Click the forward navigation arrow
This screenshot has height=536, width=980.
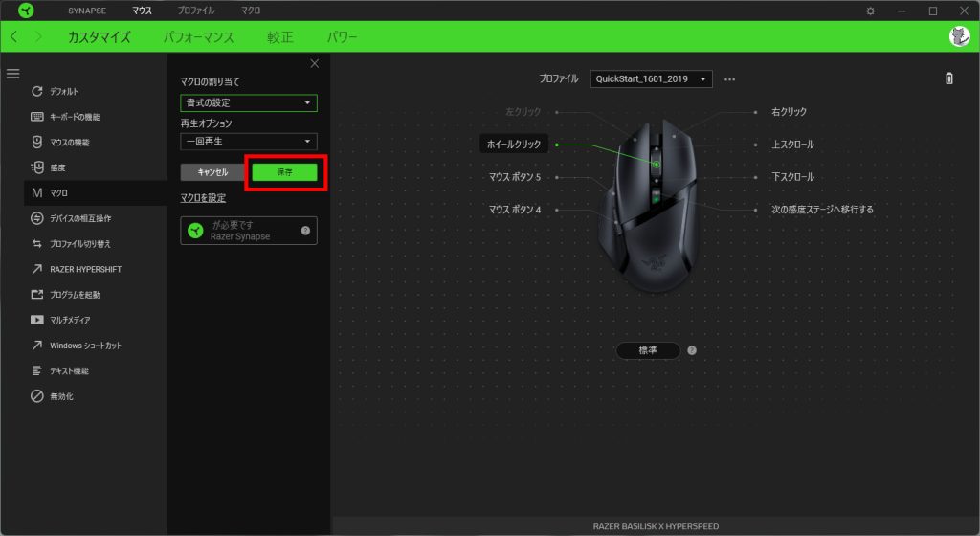coord(38,37)
